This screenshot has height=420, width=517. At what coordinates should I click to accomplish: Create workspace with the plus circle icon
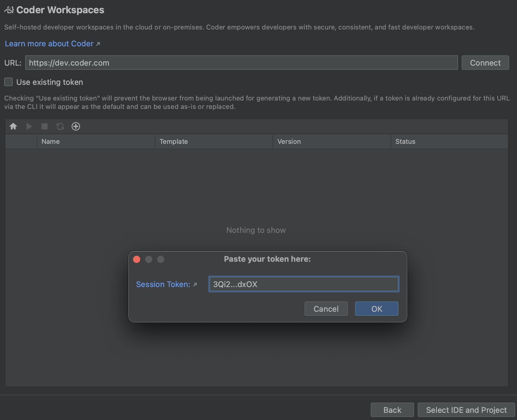[x=76, y=126]
